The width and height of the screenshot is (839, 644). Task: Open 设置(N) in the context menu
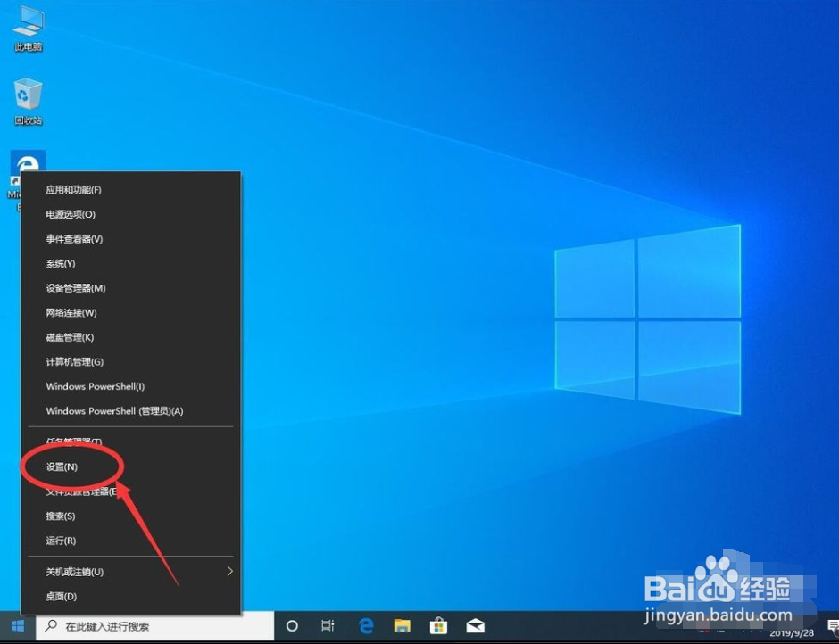[x=131, y=467]
